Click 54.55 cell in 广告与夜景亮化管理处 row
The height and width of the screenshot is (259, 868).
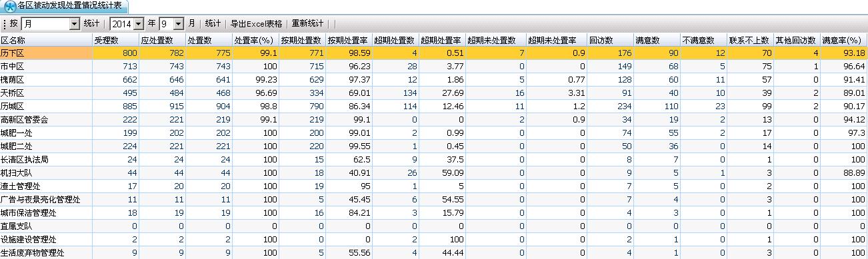442,200
